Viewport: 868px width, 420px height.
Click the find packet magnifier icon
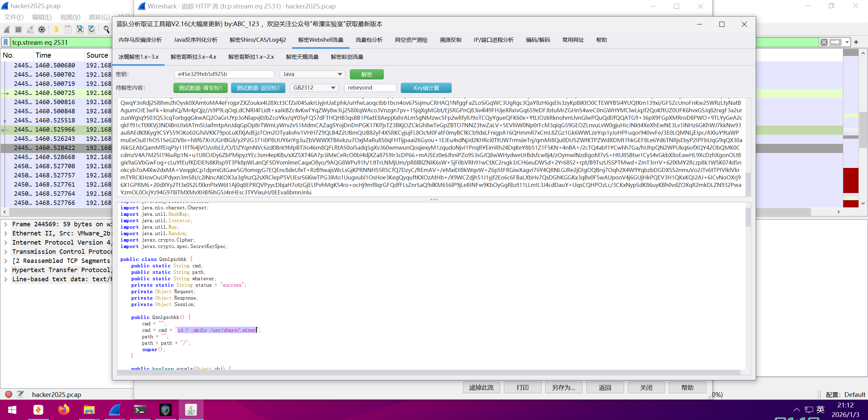pos(106,30)
